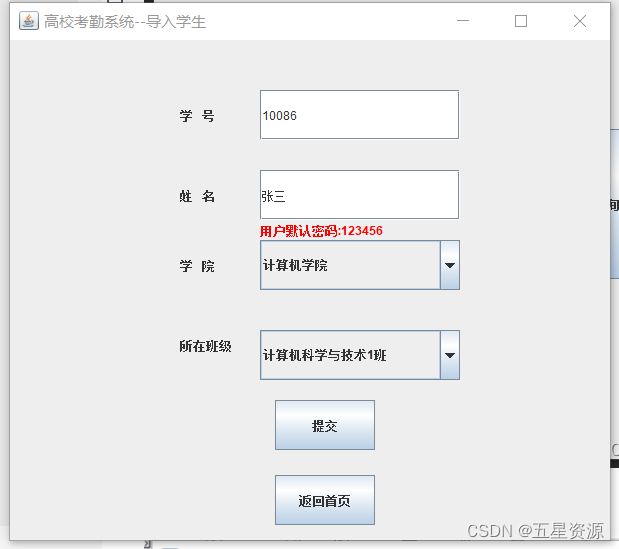The image size is (619, 549).
Task: Click the 学号 input field containing 10086
Action: tap(359, 115)
